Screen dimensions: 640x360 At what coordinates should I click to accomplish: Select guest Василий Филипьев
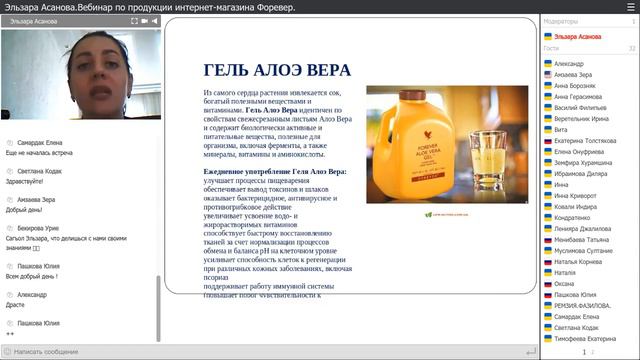(580, 108)
